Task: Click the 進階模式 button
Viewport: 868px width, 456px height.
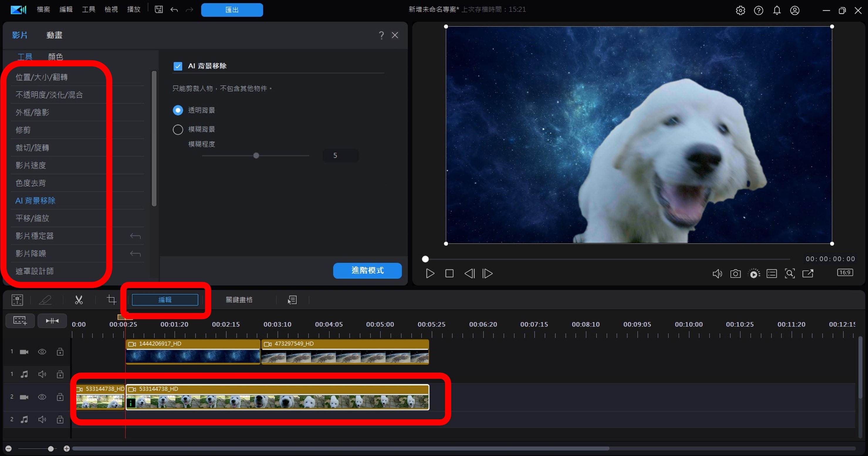Action: [x=367, y=270]
